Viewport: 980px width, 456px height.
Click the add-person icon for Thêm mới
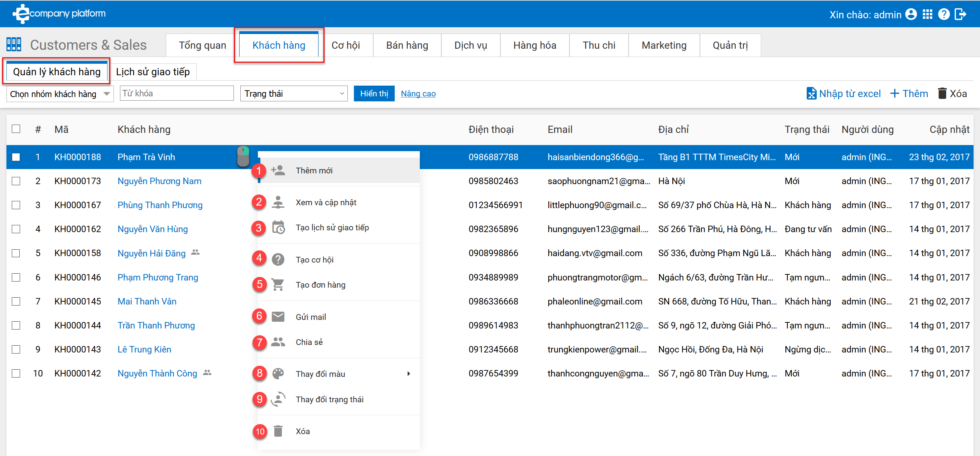[x=278, y=170]
